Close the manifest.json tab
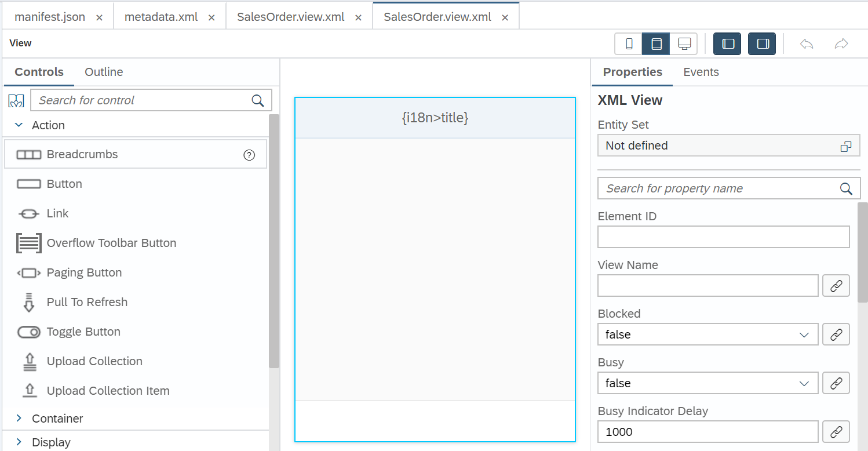 coord(99,17)
